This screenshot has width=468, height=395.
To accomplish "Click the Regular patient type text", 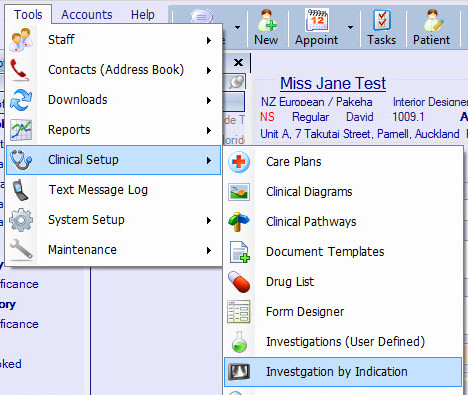I will pos(310,117).
